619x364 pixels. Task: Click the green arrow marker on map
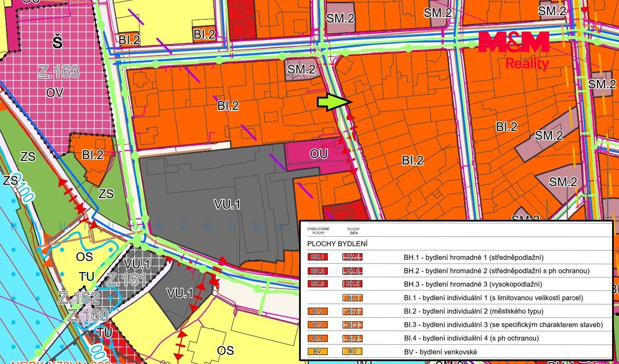(x=335, y=102)
